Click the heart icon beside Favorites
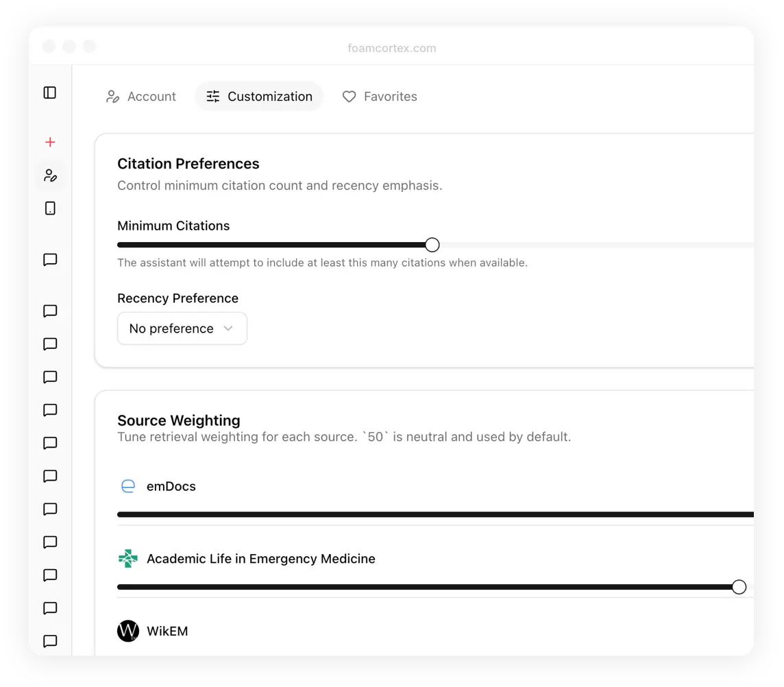 pyautogui.click(x=349, y=97)
